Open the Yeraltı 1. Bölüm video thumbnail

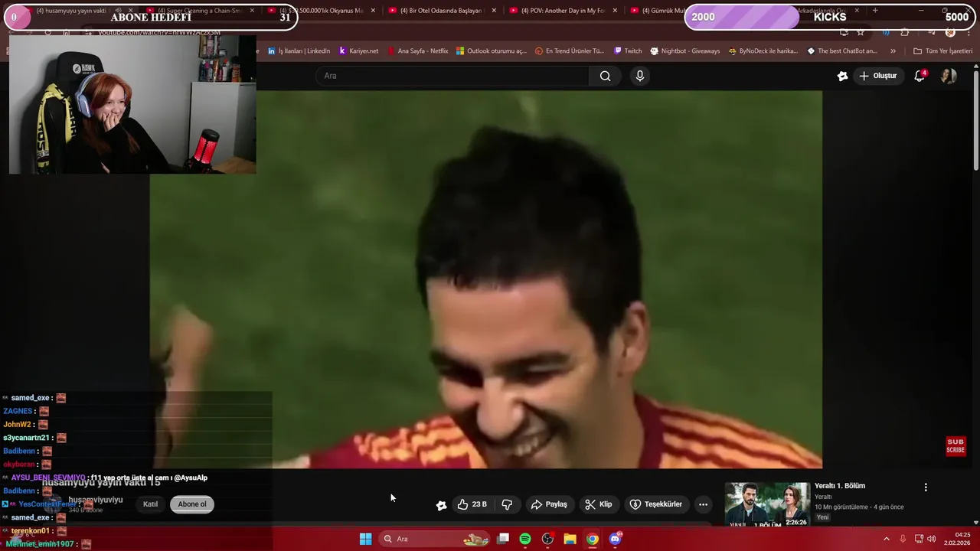[767, 504]
